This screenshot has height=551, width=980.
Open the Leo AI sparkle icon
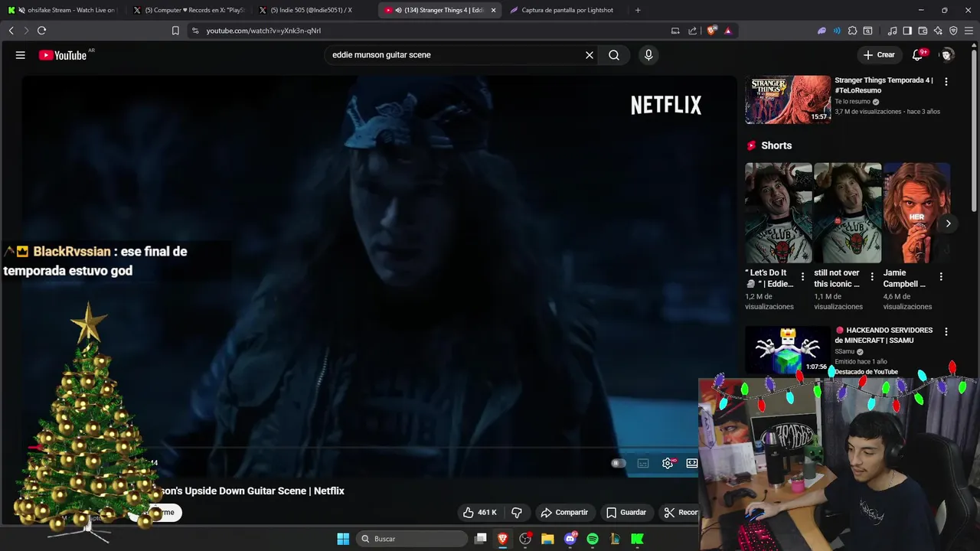tap(938, 31)
